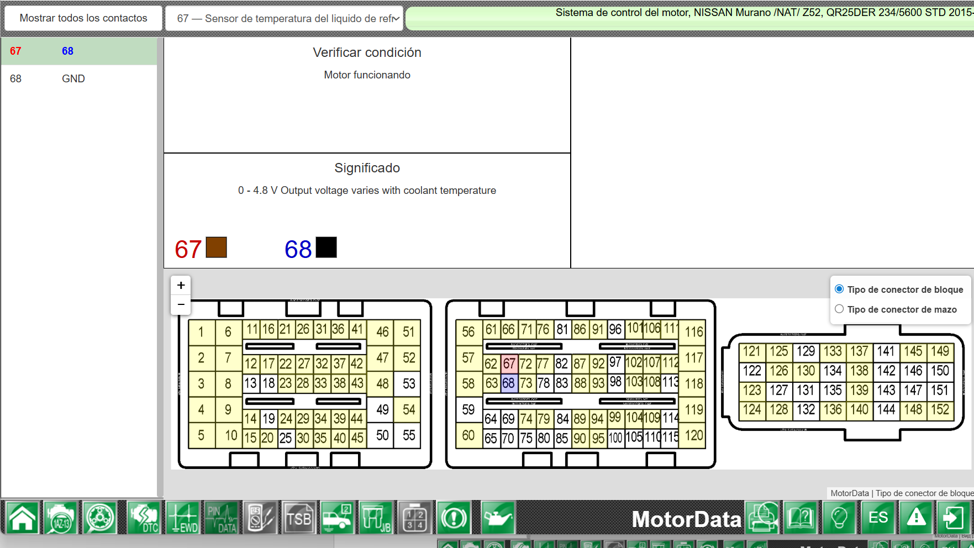Click pin 67 in the middle connector
974x548 pixels.
tap(509, 363)
